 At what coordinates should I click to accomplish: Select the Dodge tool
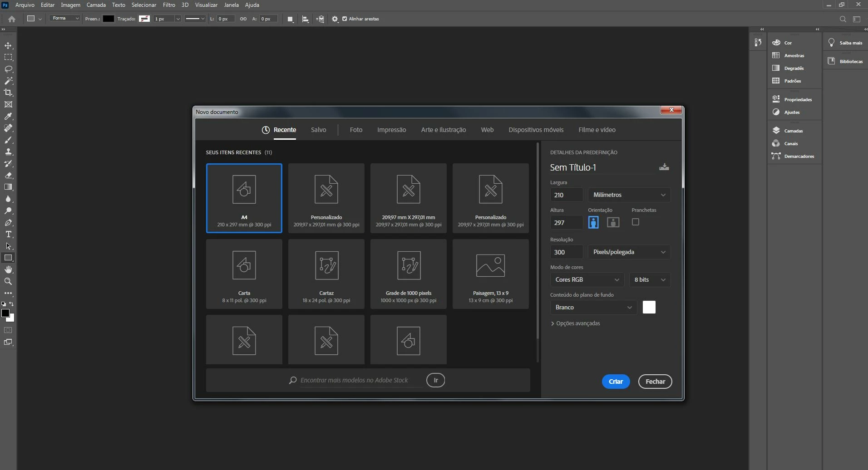tap(8, 211)
